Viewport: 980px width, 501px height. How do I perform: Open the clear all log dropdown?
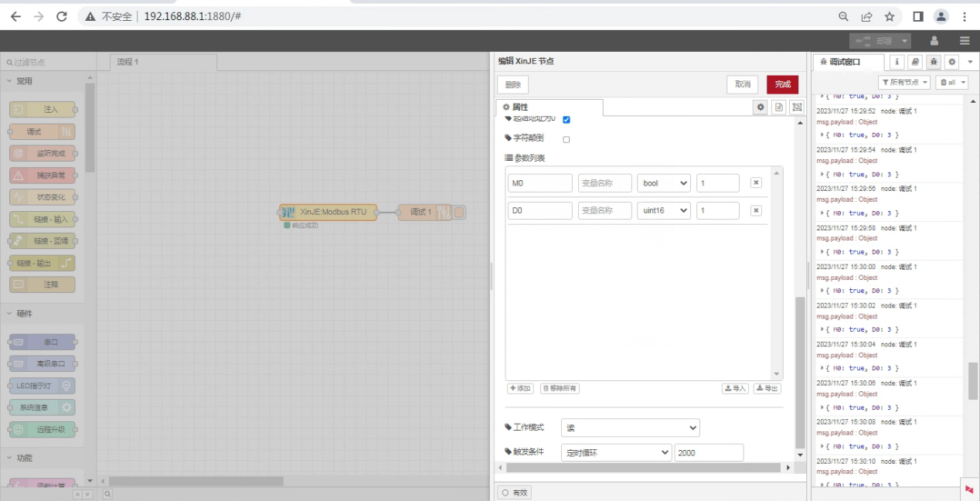(x=951, y=82)
